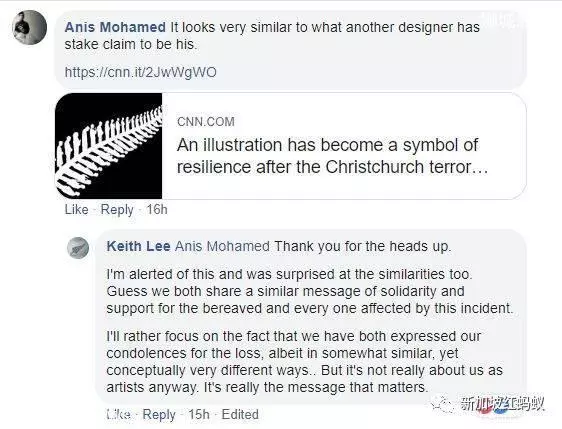Open Keith Lee's profile avatar
The height and width of the screenshot is (429, 562).
(78, 248)
